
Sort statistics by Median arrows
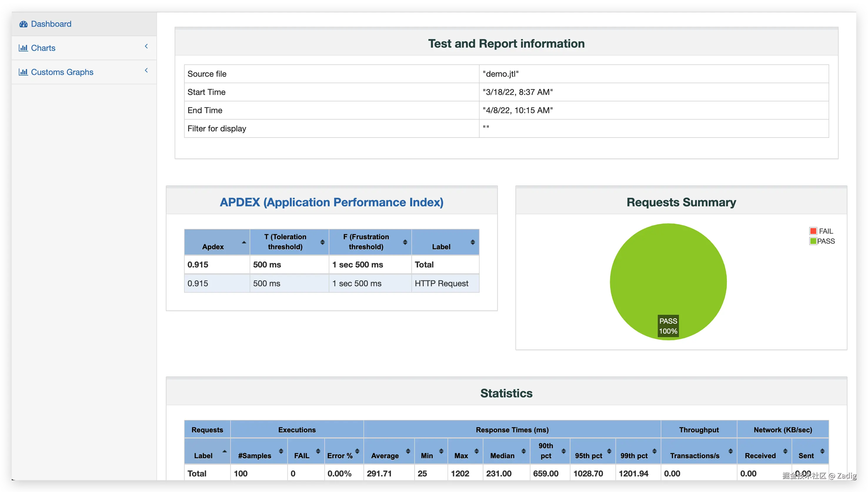tap(523, 451)
